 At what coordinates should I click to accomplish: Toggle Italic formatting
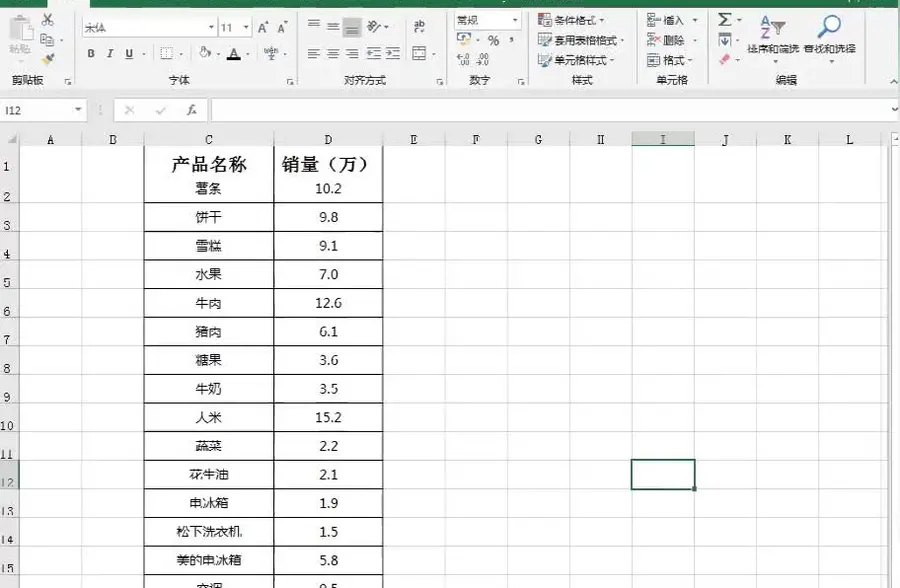pos(110,53)
